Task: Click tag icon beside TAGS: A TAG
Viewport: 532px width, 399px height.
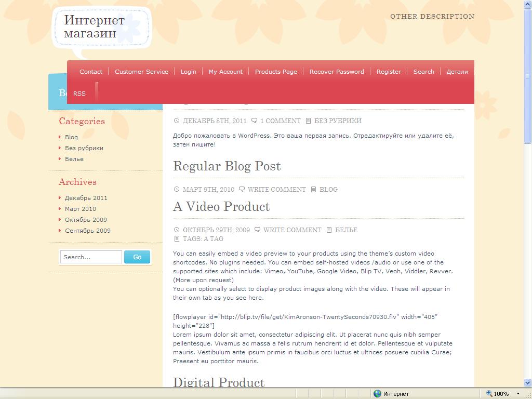Action: coord(177,238)
